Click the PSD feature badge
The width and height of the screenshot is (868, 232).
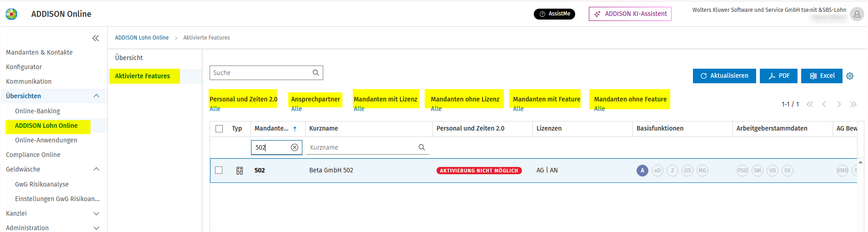pyautogui.click(x=743, y=171)
